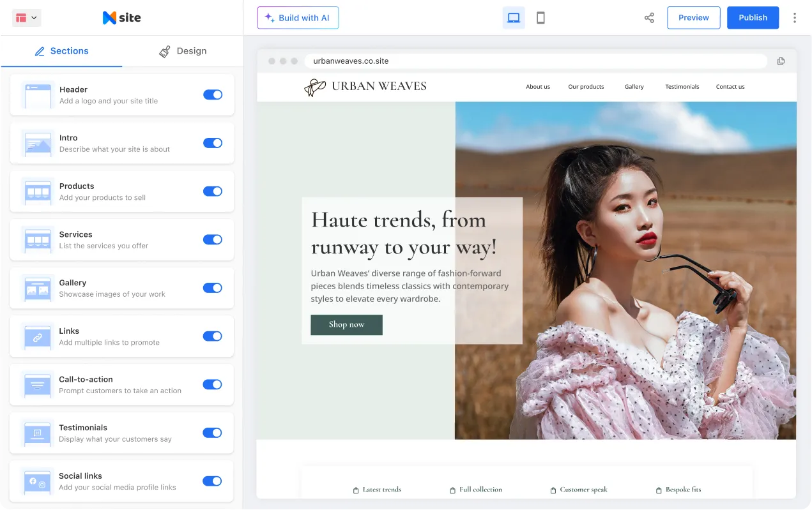This screenshot has width=812, height=510.
Task: Click the urbanweaves.co.site address field
Action: click(x=535, y=61)
